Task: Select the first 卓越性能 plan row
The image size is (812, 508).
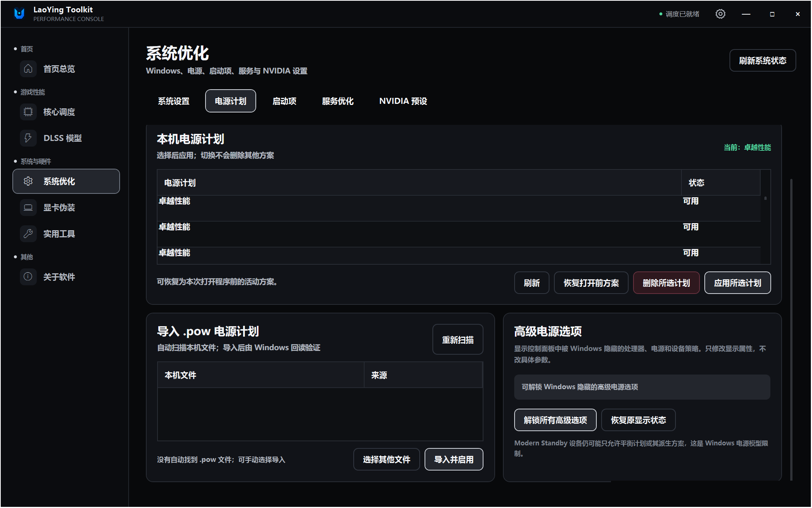Action: [459, 208]
